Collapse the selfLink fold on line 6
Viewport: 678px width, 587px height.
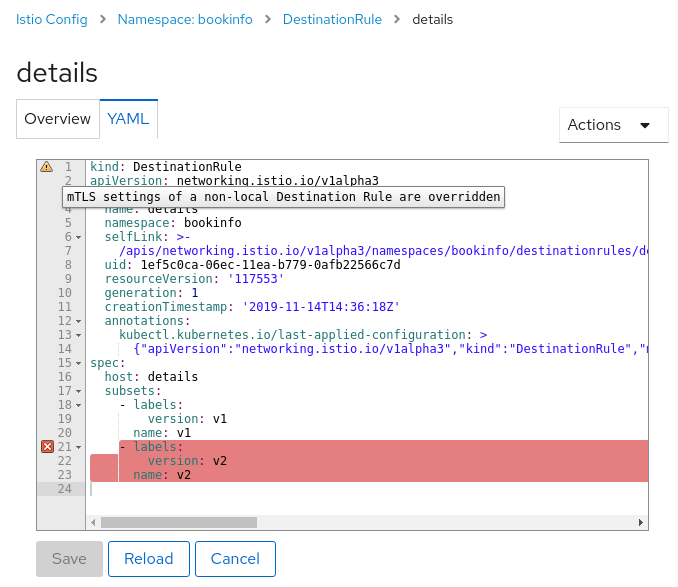pyautogui.click(x=78, y=237)
